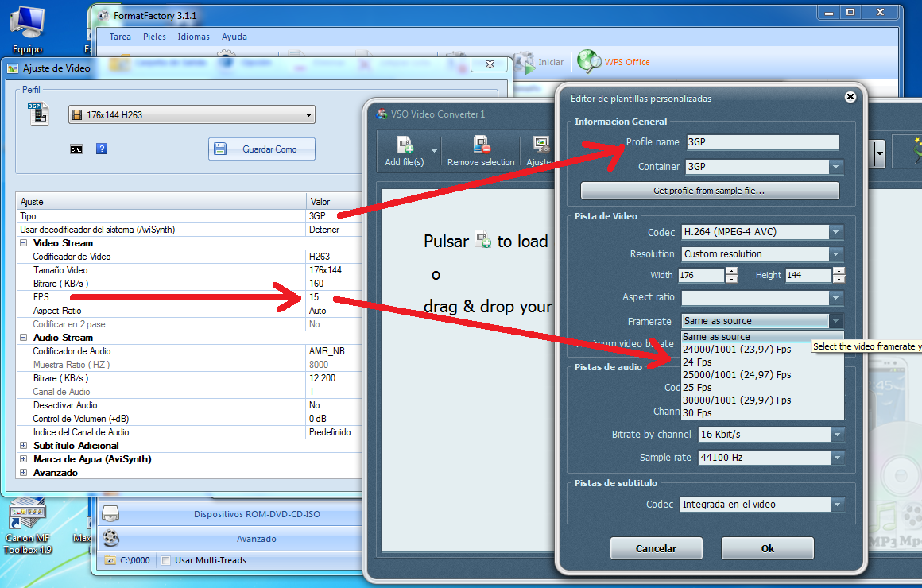Viewport: 922px width, 588px height.
Task: Decrease the Width value with its down arrow
Action: tap(731, 280)
